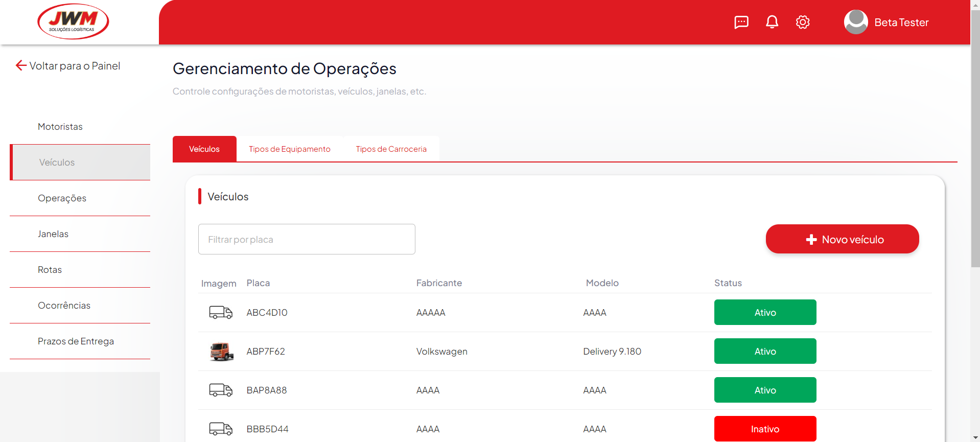Click the Filtrar por placa input field
Image resolution: width=980 pixels, height=442 pixels.
coord(307,239)
